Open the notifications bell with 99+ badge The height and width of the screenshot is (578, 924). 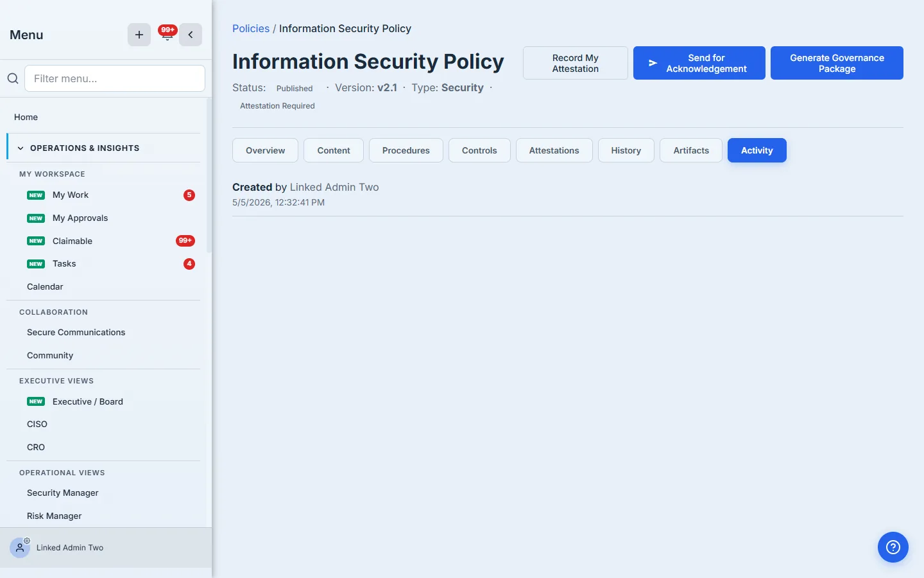coord(167,34)
